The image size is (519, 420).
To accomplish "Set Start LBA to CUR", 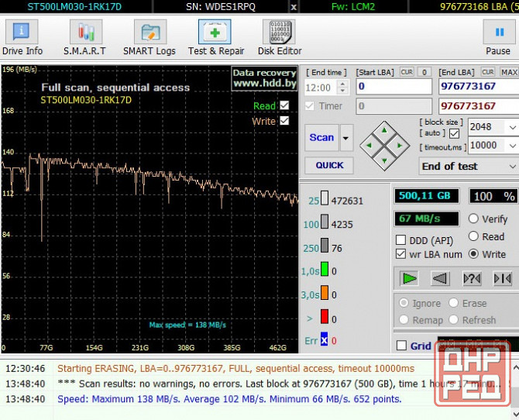I will point(407,72).
